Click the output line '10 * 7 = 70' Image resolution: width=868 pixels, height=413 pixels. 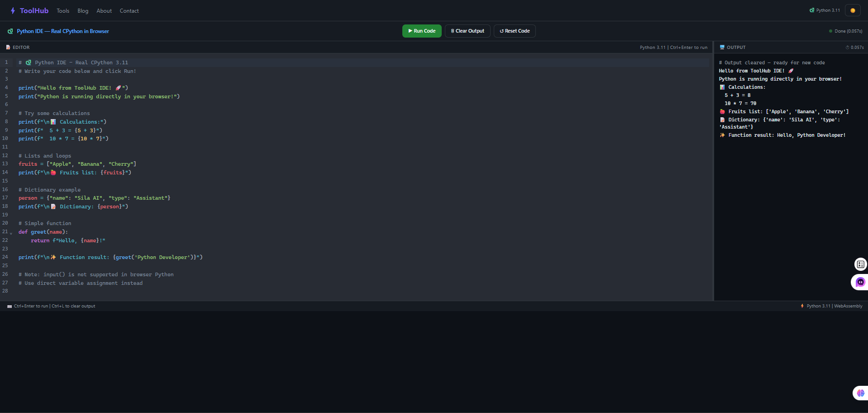[740, 104]
